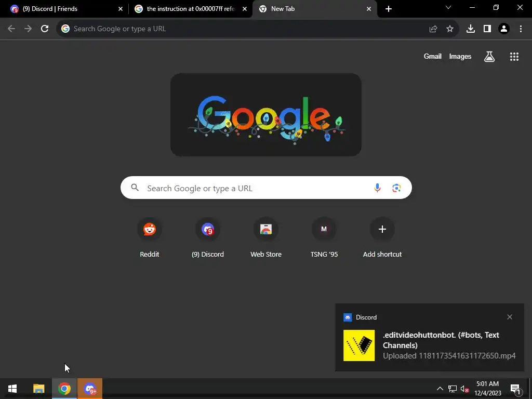The height and width of the screenshot is (399, 532).
Task: Open the Reddit shortcut
Action: coord(150,237)
